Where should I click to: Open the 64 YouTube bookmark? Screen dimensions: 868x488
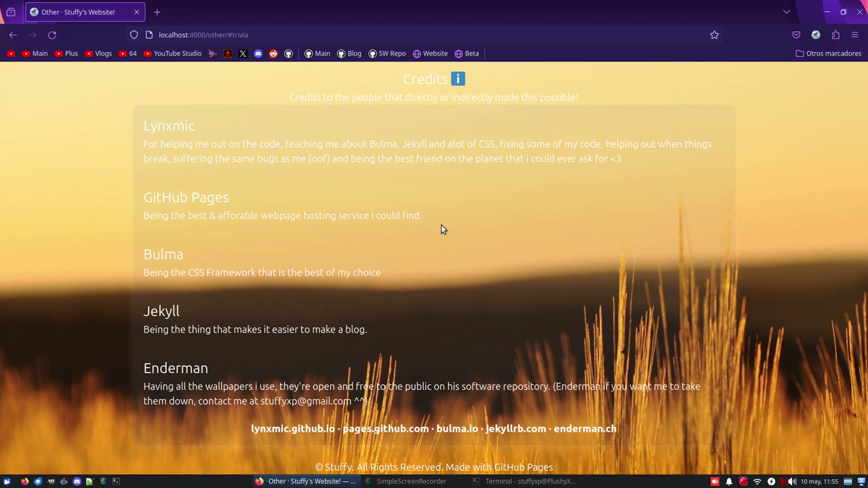click(x=127, y=54)
